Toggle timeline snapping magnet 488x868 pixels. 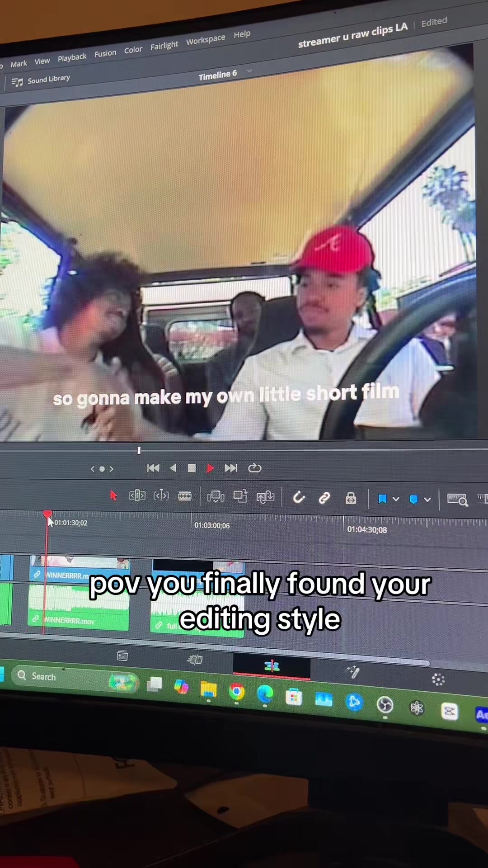pos(299,498)
